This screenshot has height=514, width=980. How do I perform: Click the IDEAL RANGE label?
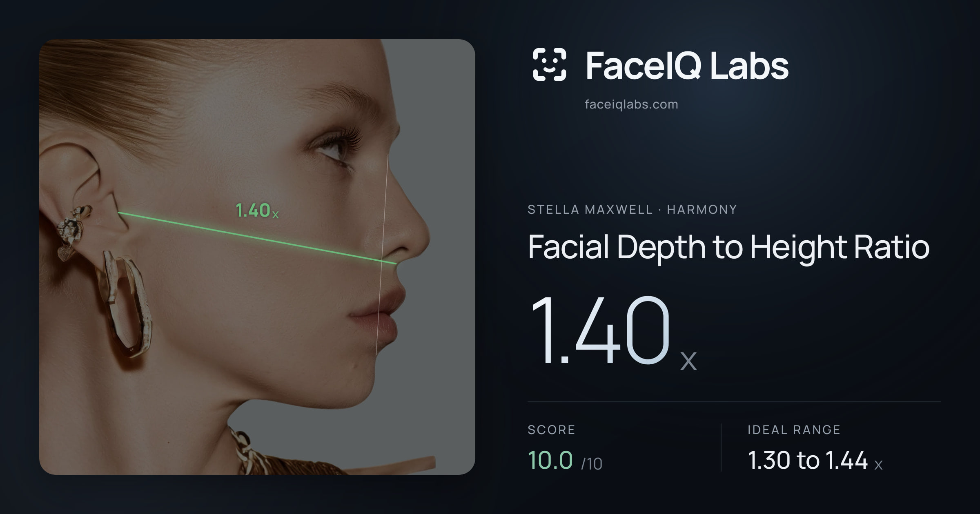[794, 430]
